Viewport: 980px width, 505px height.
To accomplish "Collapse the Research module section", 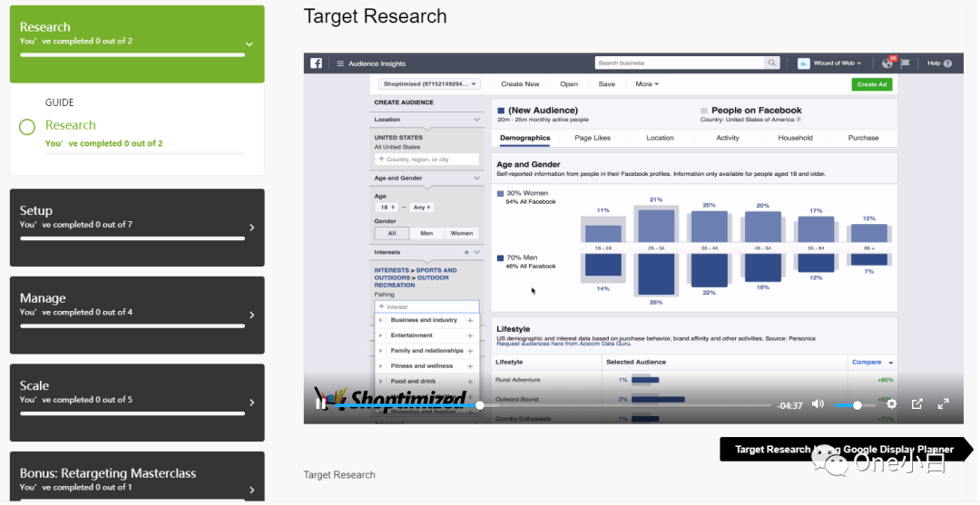I will (x=250, y=44).
